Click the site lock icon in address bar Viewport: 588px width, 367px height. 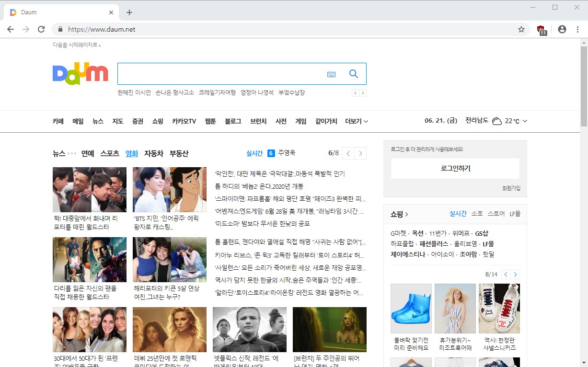coord(60,29)
